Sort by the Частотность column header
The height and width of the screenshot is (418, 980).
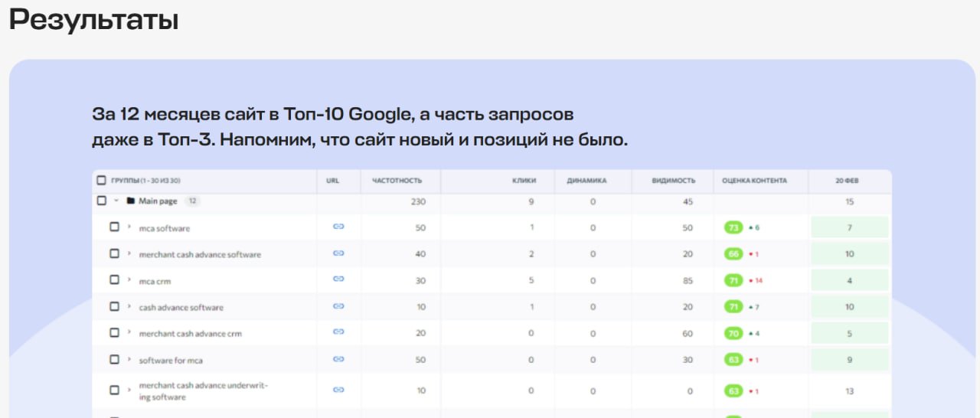pos(397,181)
